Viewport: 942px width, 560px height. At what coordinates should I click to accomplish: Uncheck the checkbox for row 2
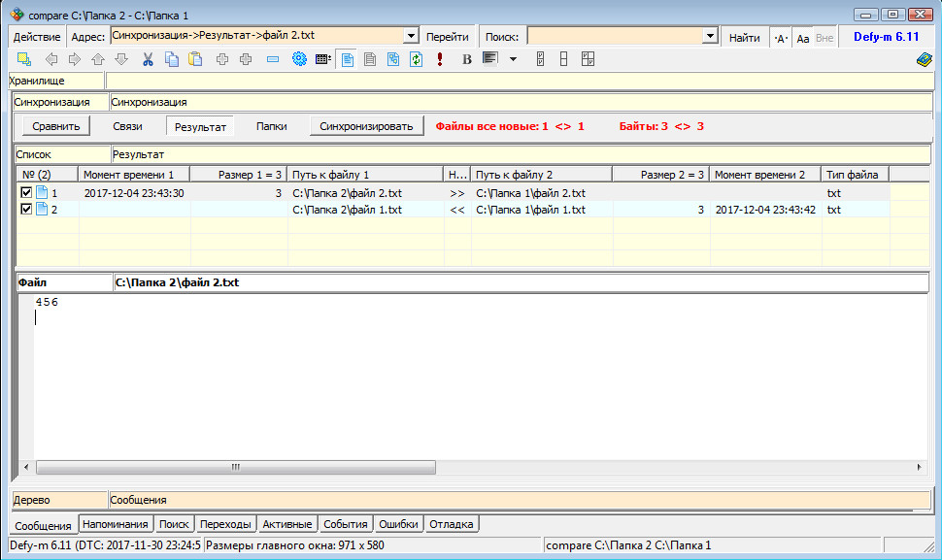coord(26,209)
